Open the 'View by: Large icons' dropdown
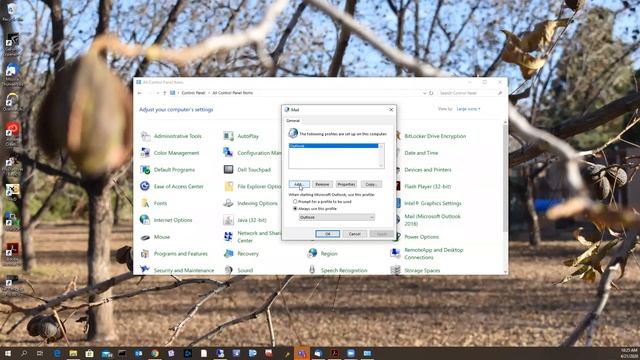Image resolution: width=640 pixels, height=360 pixels. coord(468,109)
